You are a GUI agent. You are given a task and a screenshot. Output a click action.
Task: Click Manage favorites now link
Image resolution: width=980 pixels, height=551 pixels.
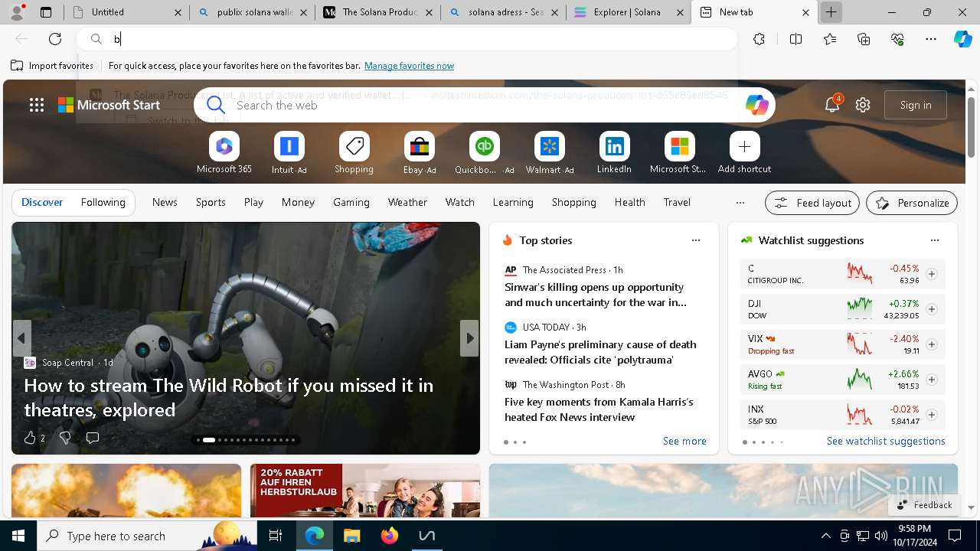(409, 66)
